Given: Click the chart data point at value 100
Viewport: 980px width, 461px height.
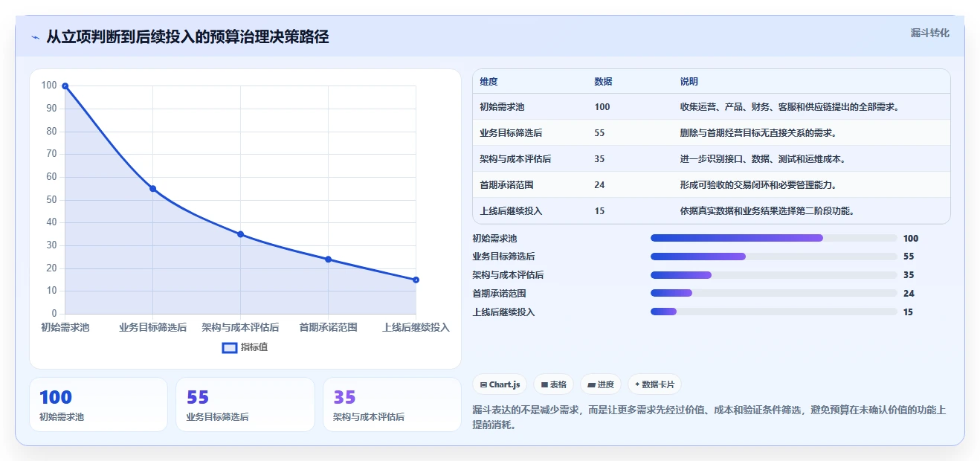Looking at the screenshot, I should [65, 86].
